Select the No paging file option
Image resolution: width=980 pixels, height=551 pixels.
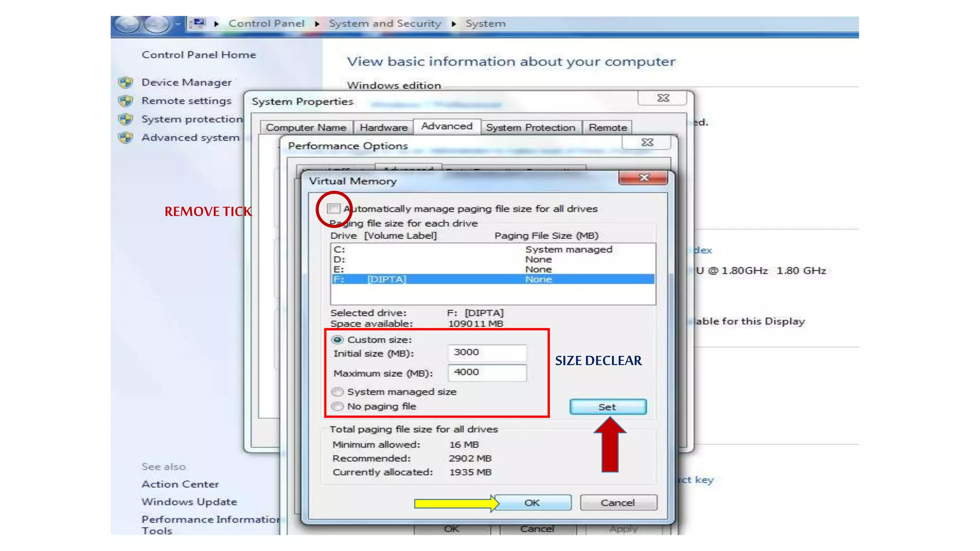tap(337, 406)
